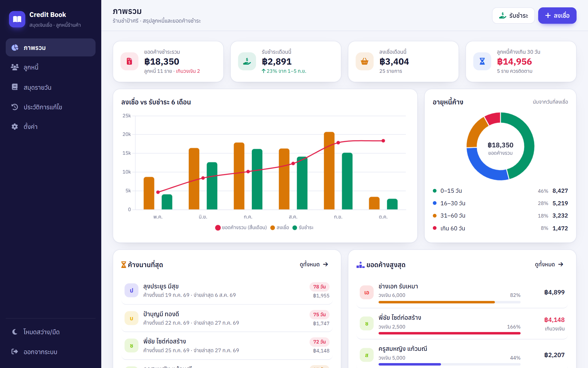Toggle the รับชำระ legend series in chart

pos(303,228)
